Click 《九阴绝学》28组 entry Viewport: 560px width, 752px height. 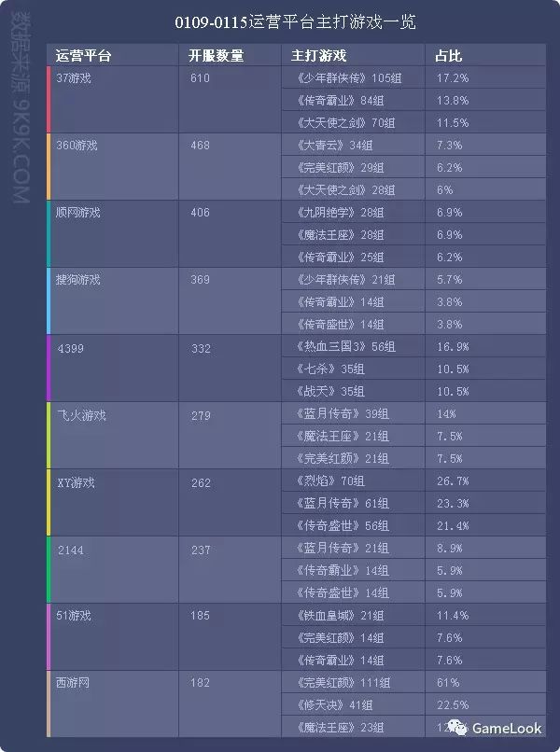341,212
